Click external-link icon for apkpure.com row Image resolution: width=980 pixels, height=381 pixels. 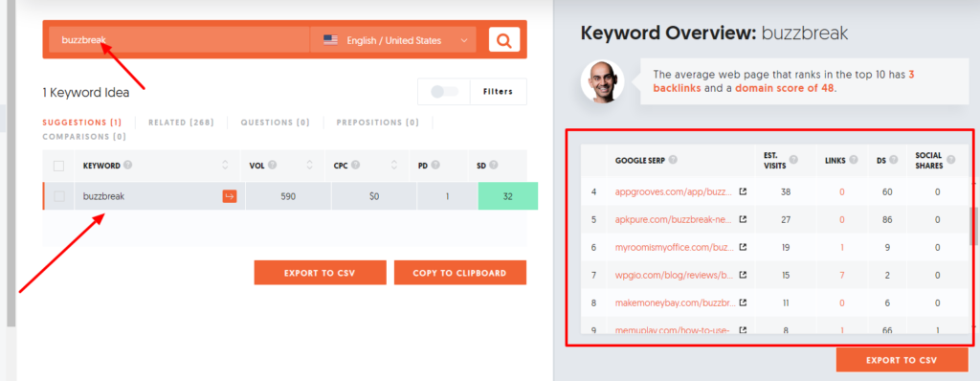pyautogui.click(x=743, y=219)
